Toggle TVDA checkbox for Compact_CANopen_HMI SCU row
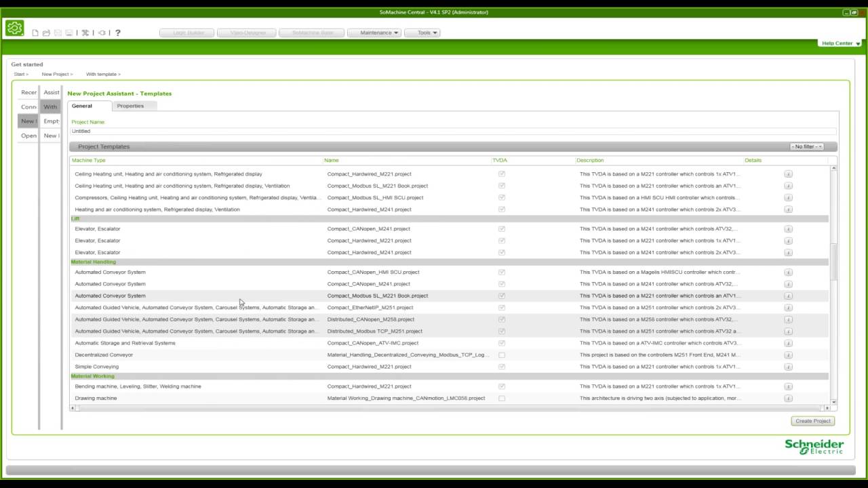 502,272
